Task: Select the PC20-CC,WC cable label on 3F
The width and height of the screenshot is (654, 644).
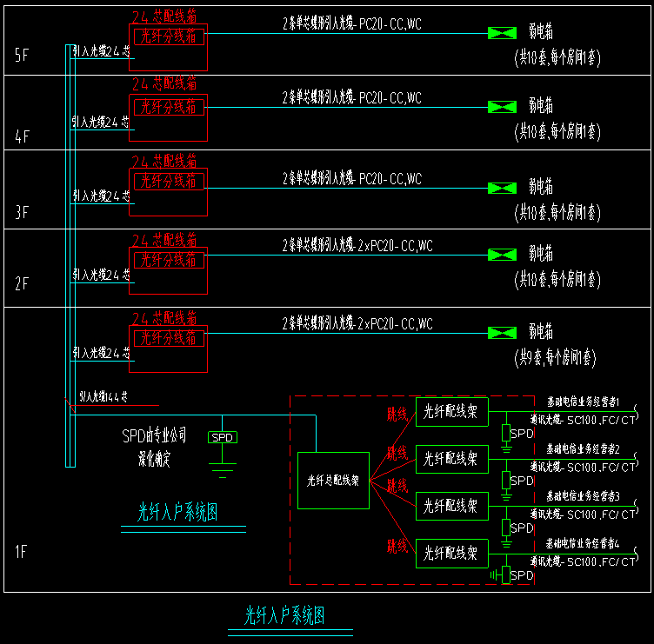Action: [x=352, y=179]
